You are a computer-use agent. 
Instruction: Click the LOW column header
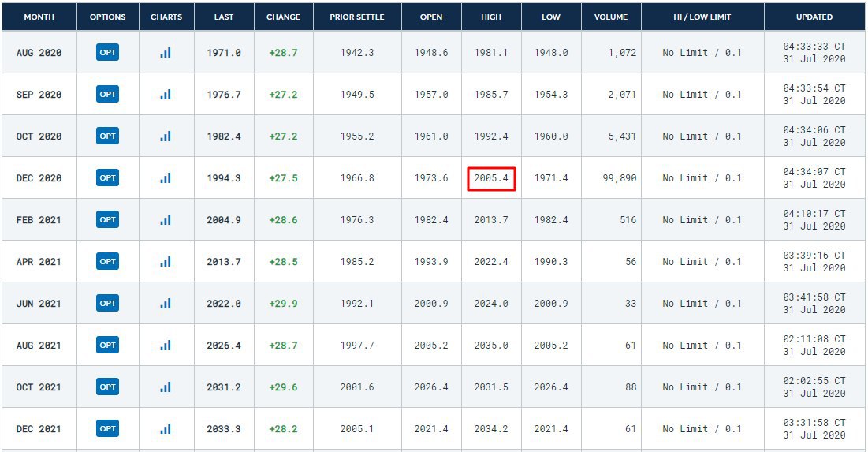(x=551, y=17)
